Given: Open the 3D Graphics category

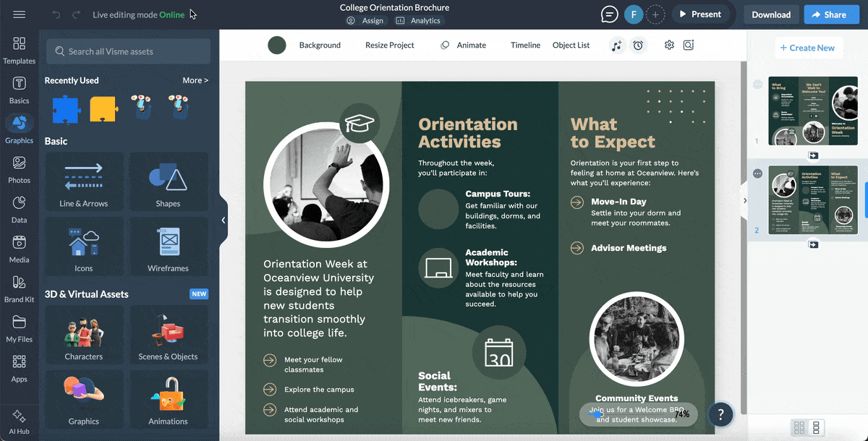Looking at the screenshot, I should pos(84,400).
